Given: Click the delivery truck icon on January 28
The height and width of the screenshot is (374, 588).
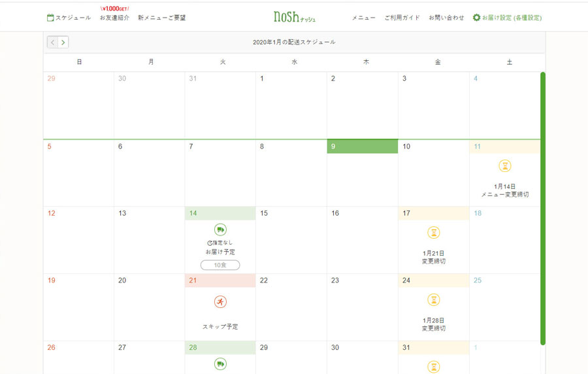Looking at the screenshot, I should click(220, 364).
